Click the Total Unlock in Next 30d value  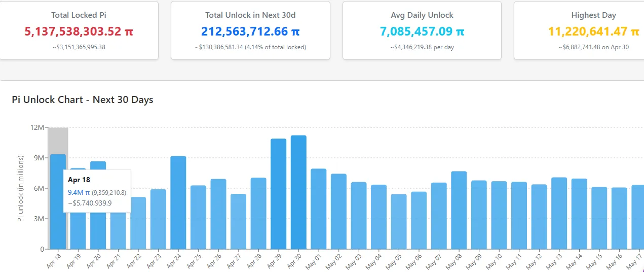[250, 31]
